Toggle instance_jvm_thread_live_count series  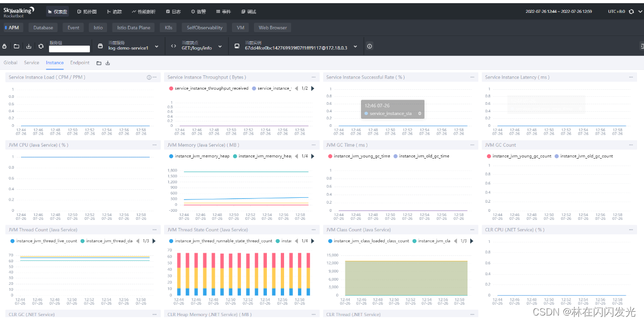point(44,241)
